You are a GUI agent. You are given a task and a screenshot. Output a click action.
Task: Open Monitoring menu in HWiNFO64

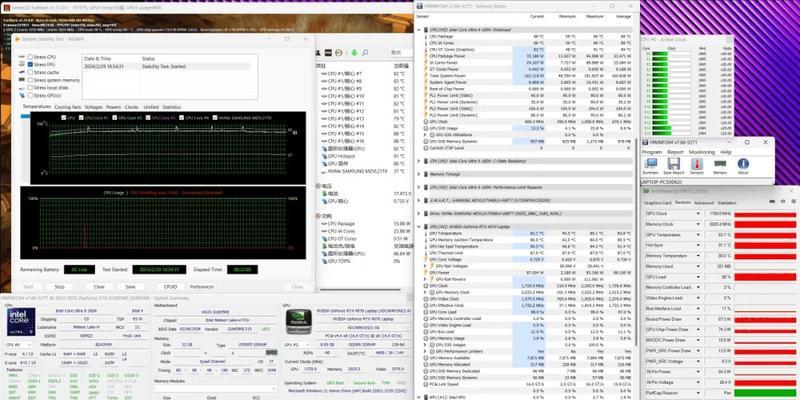(x=702, y=152)
